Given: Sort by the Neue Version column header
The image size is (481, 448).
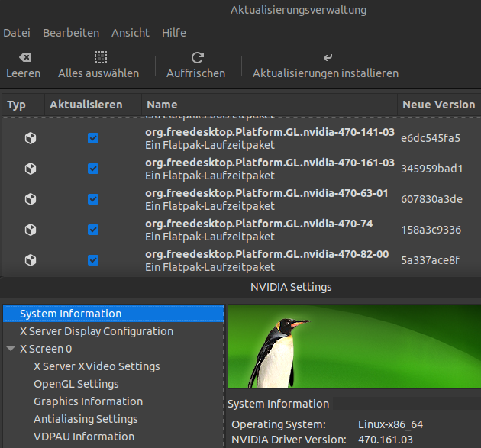Looking at the screenshot, I should pyautogui.click(x=438, y=105).
